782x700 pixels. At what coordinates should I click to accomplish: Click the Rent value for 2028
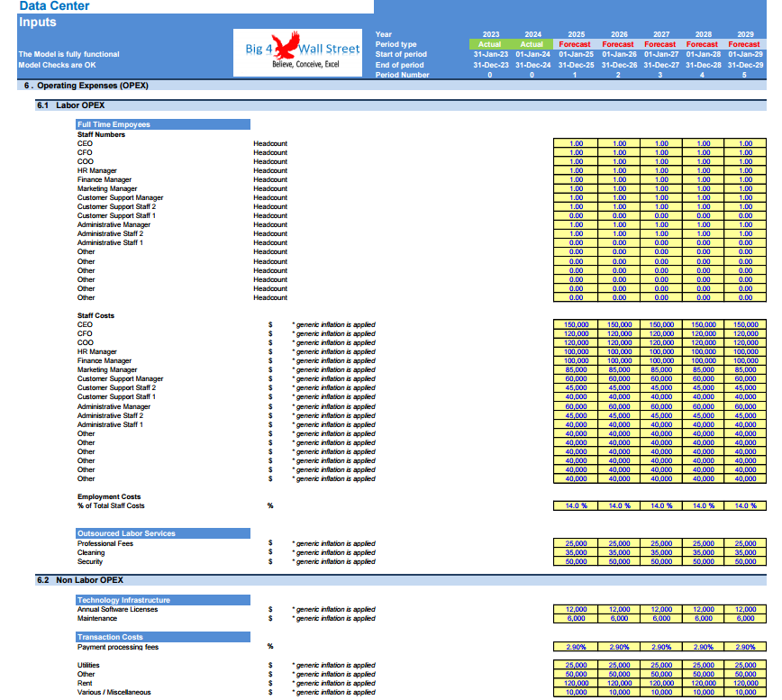(703, 683)
